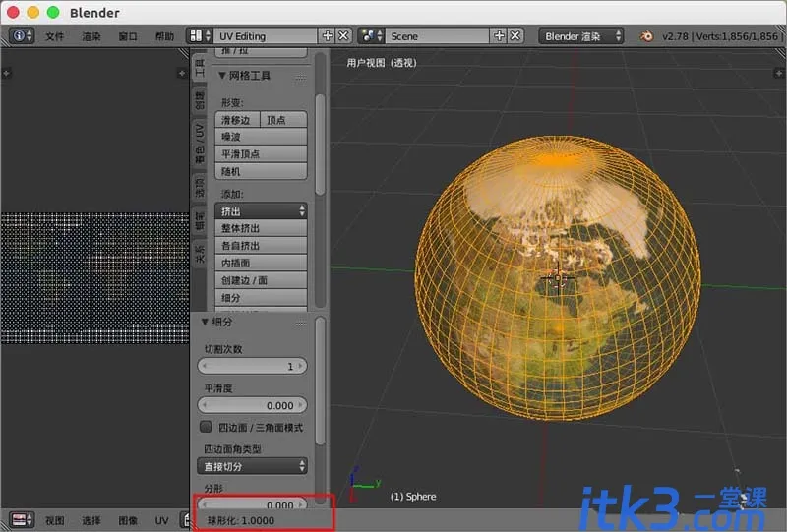Click plus icon at UV editor left corner
Viewport: 787px width, 532px height.
pyautogui.click(x=6, y=74)
